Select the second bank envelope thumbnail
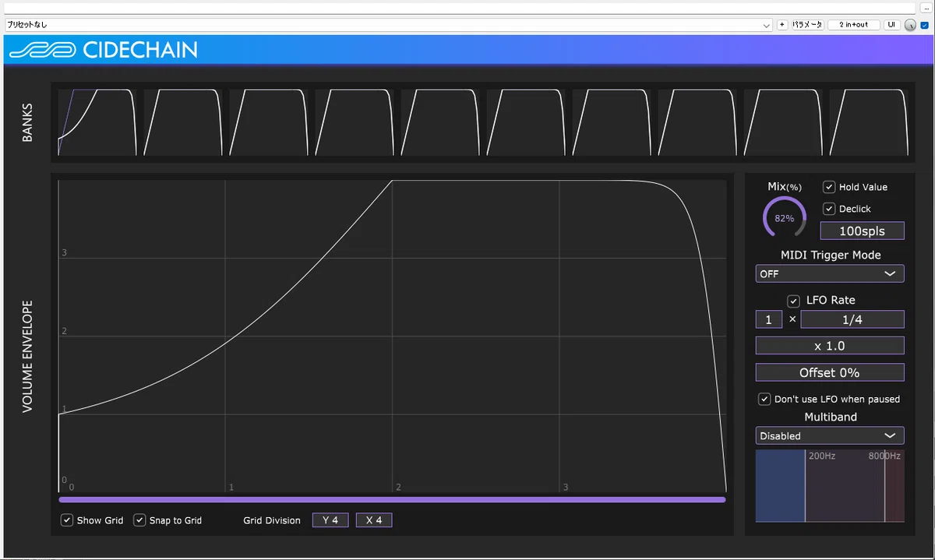Screen dimensions: 935x560 (182, 122)
